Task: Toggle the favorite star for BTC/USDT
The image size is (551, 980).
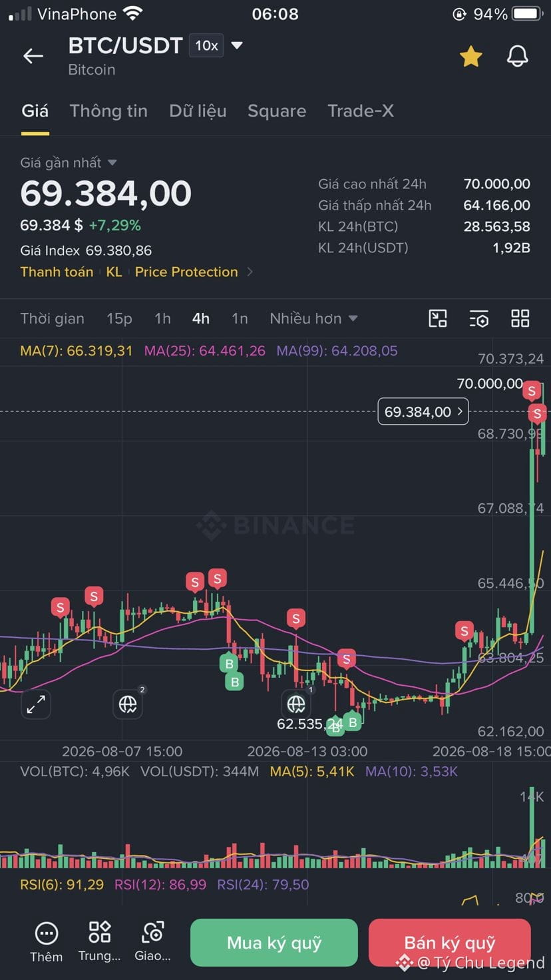Action: pos(471,57)
